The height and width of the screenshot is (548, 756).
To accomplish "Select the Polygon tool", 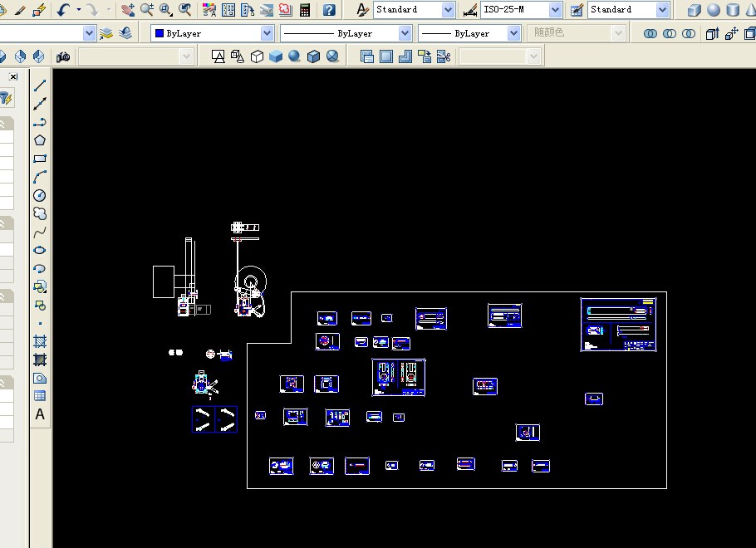I will coord(40,140).
